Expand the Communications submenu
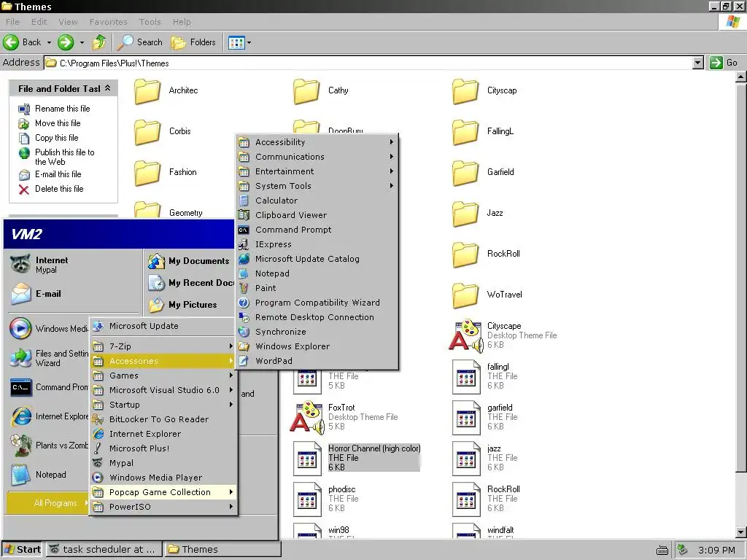The height and width of the screenshot is (560, 747). click(317, 157)
